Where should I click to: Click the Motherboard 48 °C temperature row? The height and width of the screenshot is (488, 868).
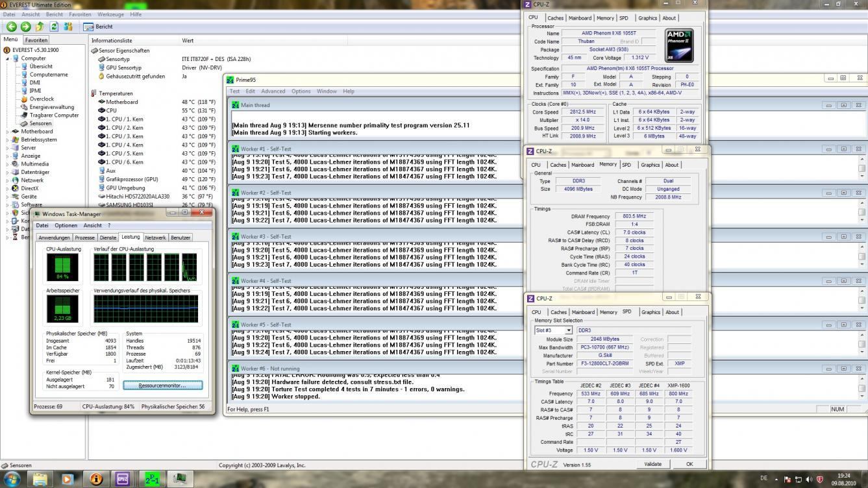[x=156, y=102]
